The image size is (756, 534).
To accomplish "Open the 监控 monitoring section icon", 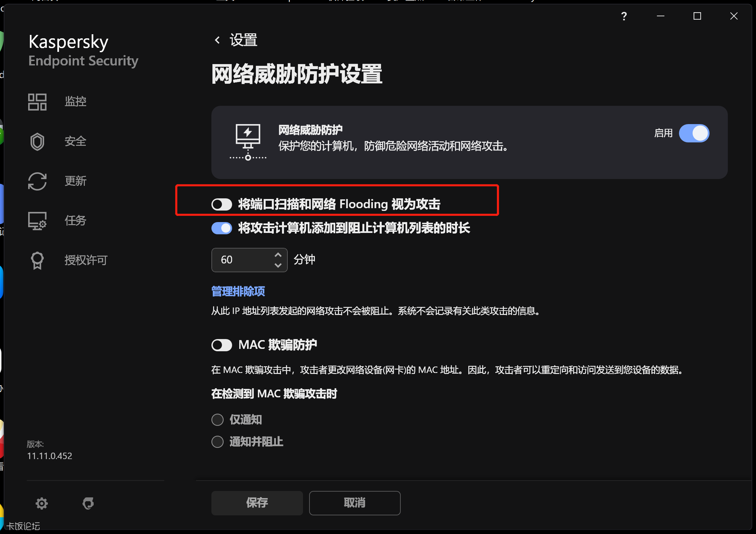I will pos(37,102).
